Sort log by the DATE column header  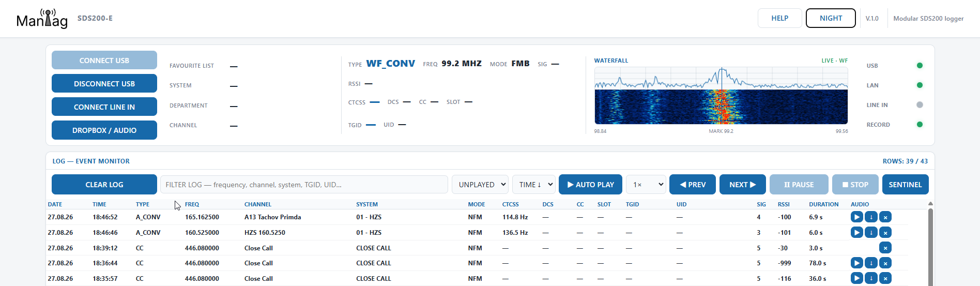(x=55, y=204)
